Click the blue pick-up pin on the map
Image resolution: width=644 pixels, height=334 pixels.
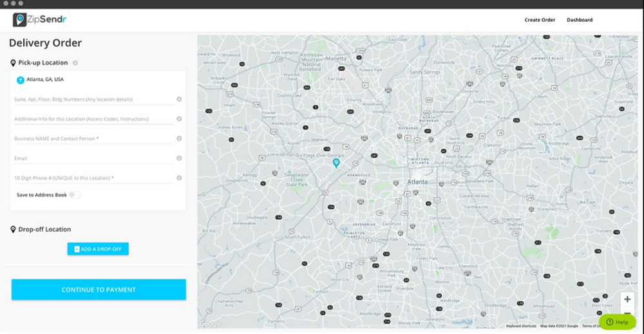[336, 163]
